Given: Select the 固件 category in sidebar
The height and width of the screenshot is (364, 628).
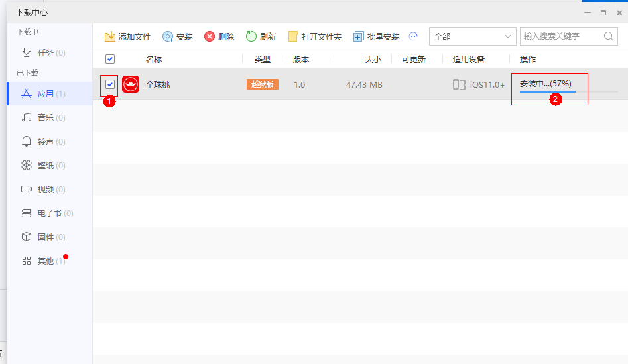Looking at the screenshot, I should 49,237.
